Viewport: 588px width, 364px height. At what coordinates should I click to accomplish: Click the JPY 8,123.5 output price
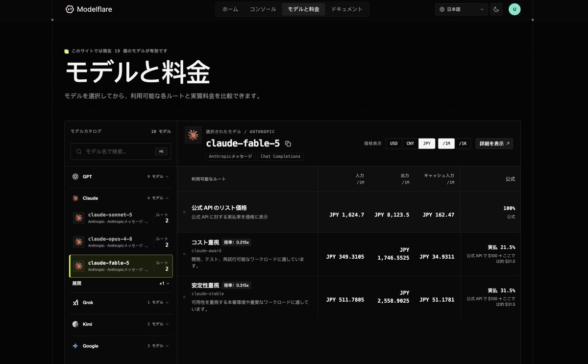coord(392,215)
